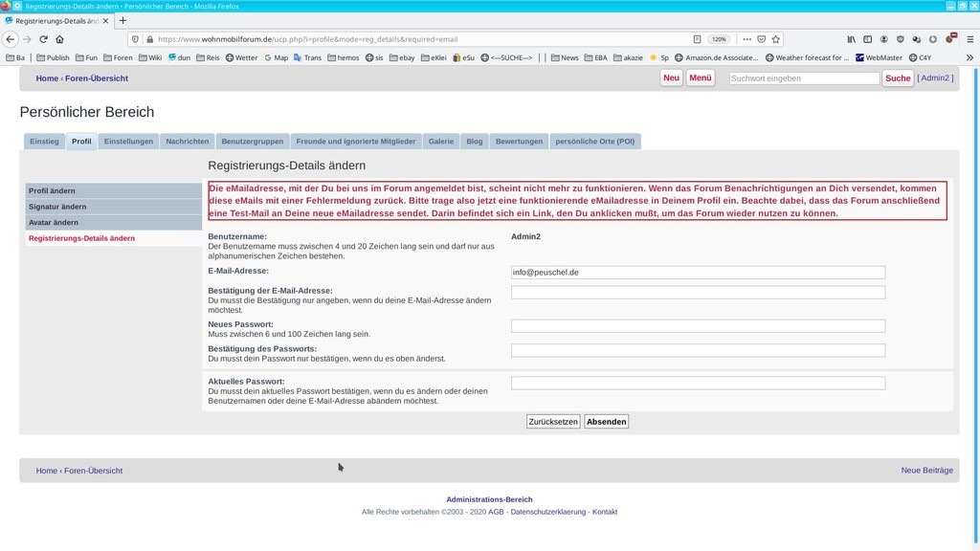Click the padlock site security icon
Screen dimensions: 980x551
(x=149, y=38)
